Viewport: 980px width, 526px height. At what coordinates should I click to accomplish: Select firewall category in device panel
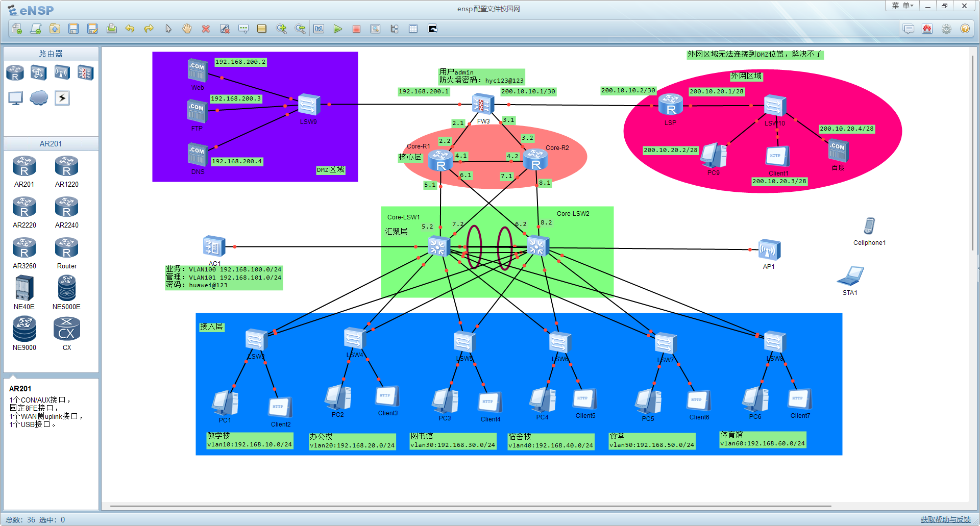pyautogui.click(x=85, y=72)
